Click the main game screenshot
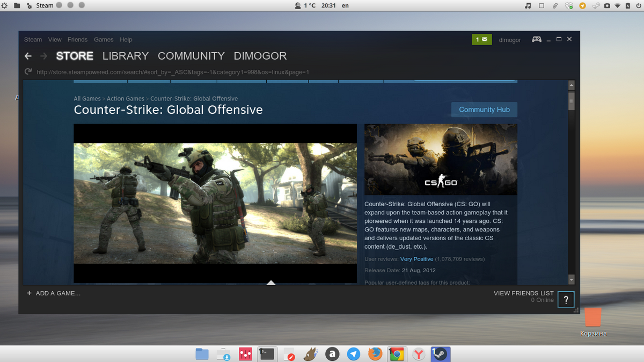The image size is (644, 362). click(x=215, y=204)
